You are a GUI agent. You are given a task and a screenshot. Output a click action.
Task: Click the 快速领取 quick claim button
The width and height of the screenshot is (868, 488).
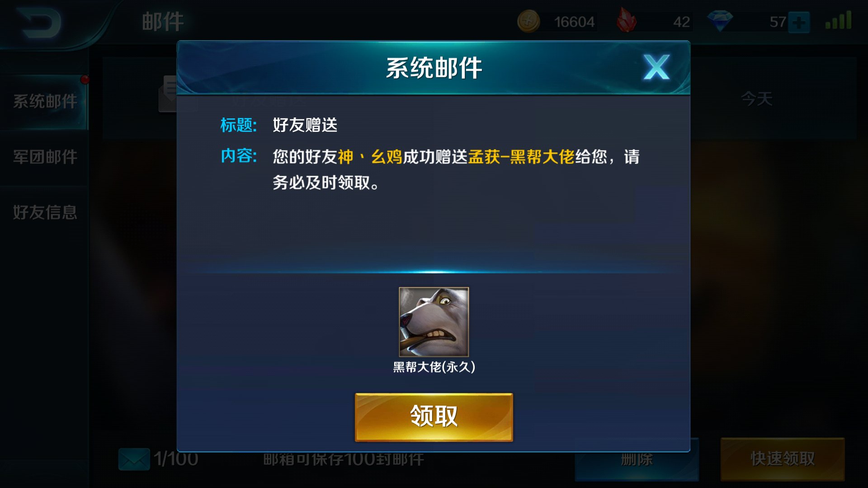point(783,459)
